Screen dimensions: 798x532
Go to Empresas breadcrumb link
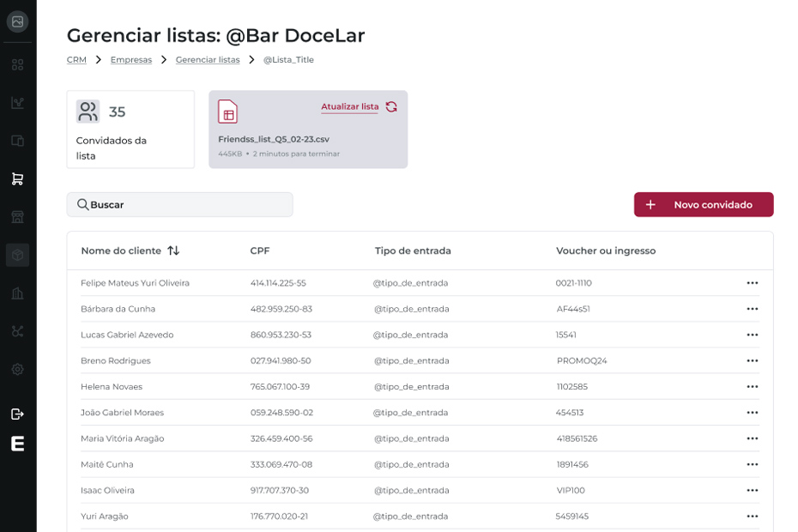(130, 59)
